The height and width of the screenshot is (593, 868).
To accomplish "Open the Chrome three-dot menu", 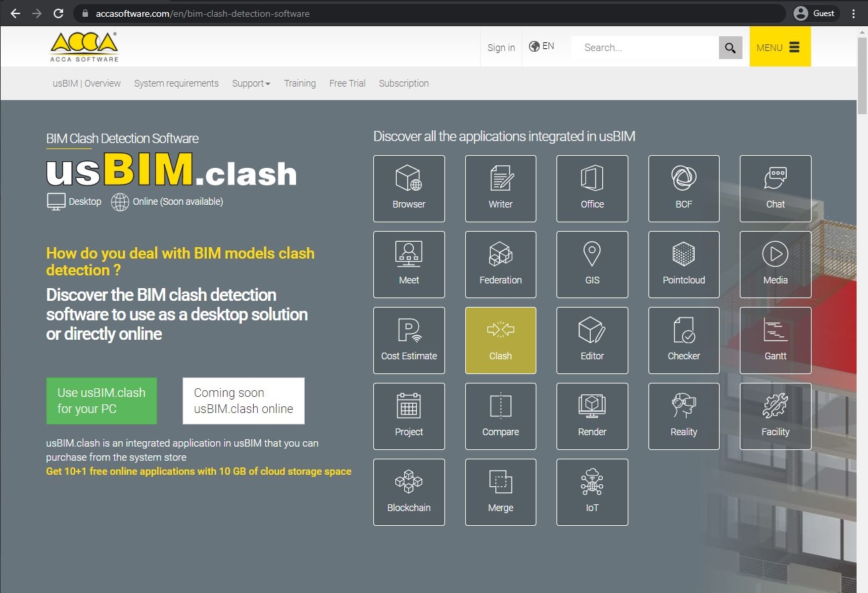I will pyautogui.click(x=853, y=13).
